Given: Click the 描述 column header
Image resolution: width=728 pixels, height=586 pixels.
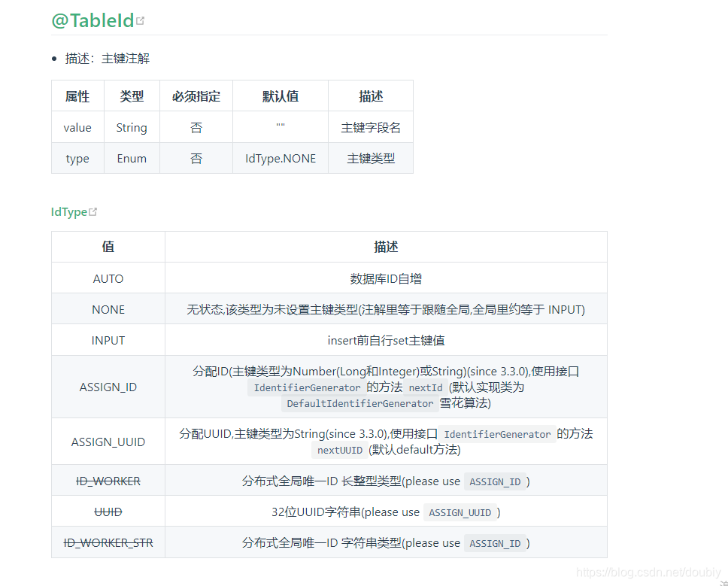Looking at the screenshot, I should pos(371,96).
